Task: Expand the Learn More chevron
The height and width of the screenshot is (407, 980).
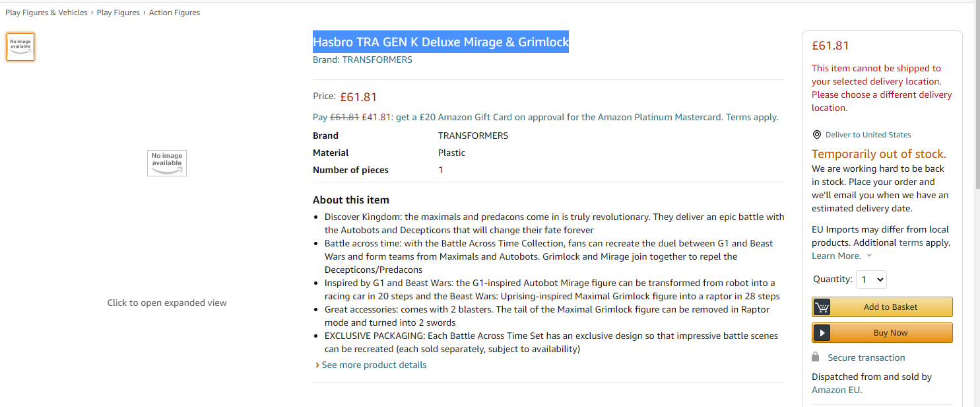Action: click(869, 256)
